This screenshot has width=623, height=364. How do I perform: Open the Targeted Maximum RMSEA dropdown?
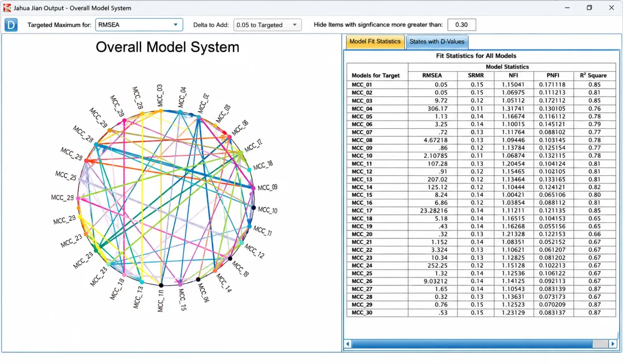139,25
